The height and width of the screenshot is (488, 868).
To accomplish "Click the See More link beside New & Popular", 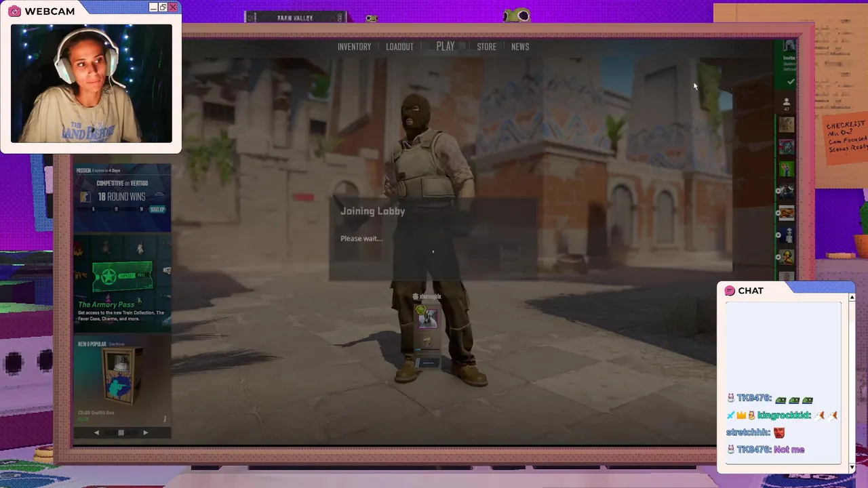I will pyautogui.click(x=116, y=344).
